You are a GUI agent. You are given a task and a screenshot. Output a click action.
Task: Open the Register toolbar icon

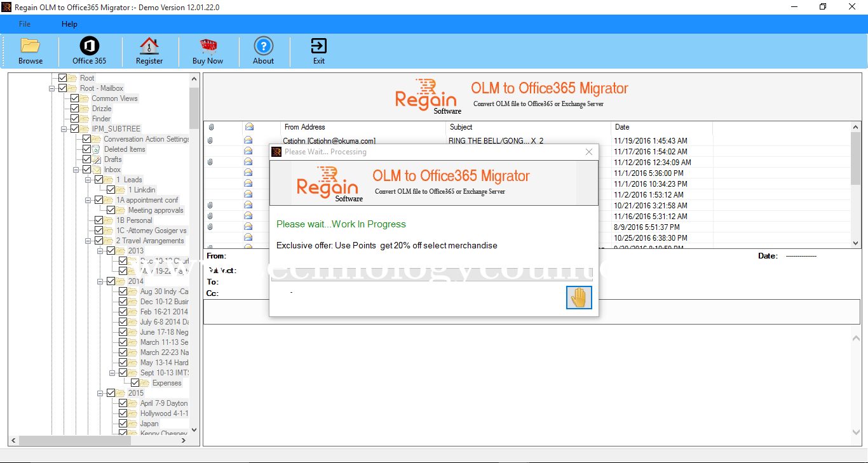pos(149,51)
